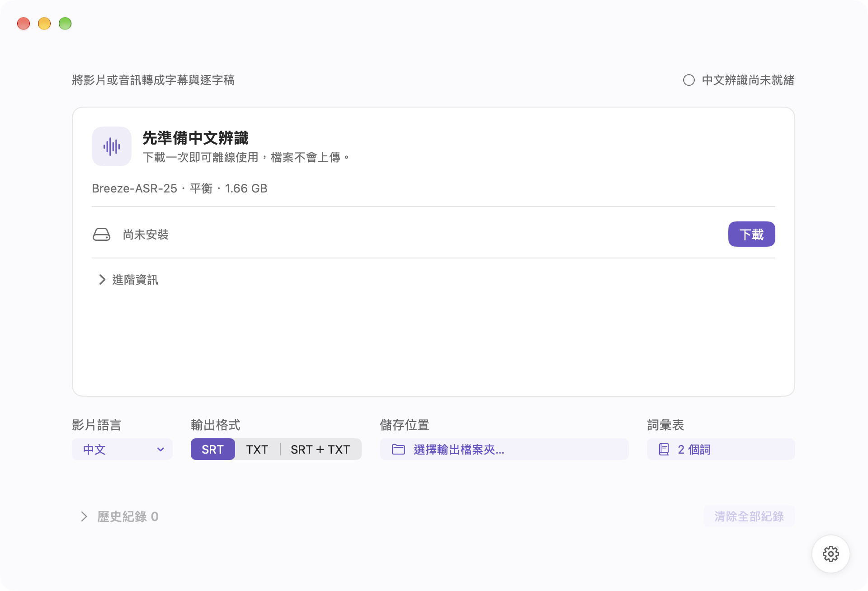Click the purple waveform app icon
The image size is (868, 591).
coord(112,146)
